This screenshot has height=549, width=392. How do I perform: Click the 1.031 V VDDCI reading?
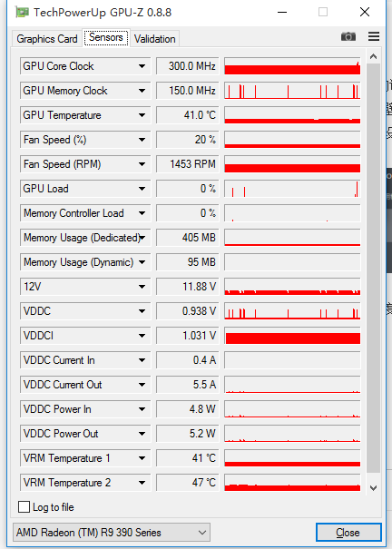[x=187, y=336]
